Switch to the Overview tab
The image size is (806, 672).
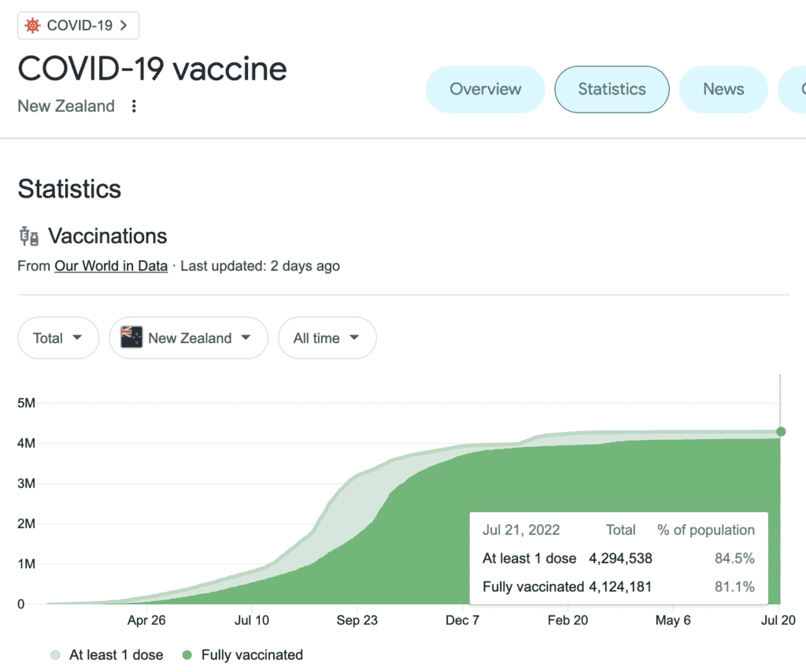point(485,90)
